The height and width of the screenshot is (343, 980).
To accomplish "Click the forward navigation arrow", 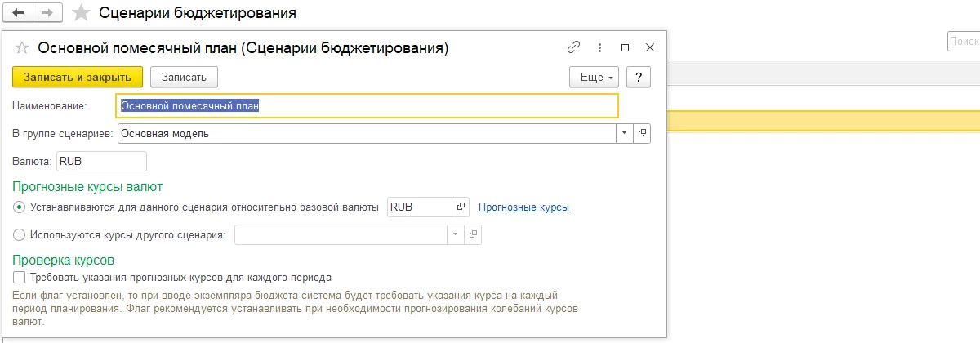I will tap(47, 13).
